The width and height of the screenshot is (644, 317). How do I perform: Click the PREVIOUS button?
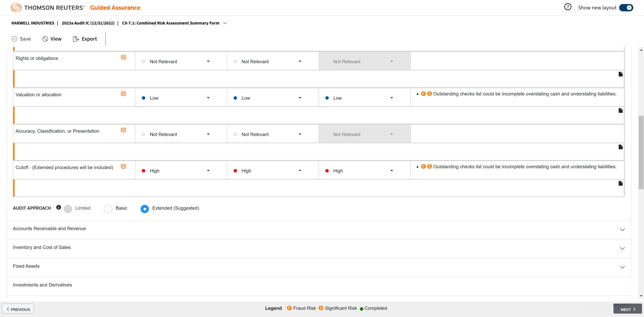[18, 309]
